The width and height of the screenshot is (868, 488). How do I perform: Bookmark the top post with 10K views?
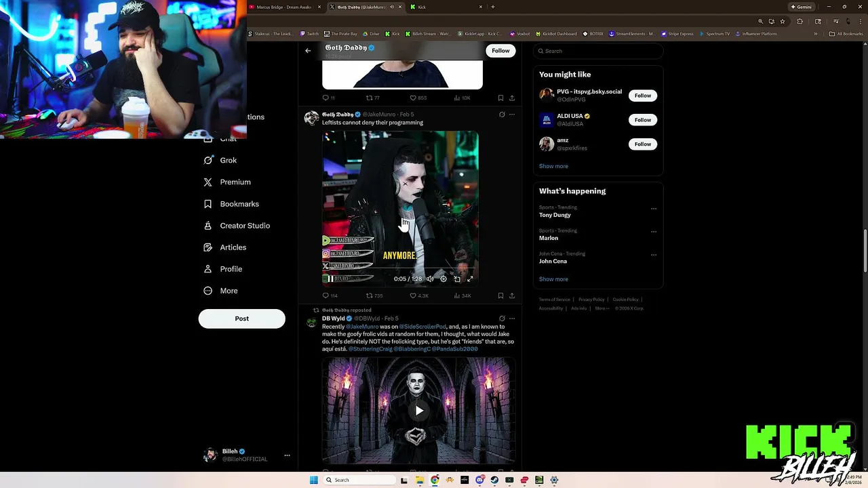[500, 98]
